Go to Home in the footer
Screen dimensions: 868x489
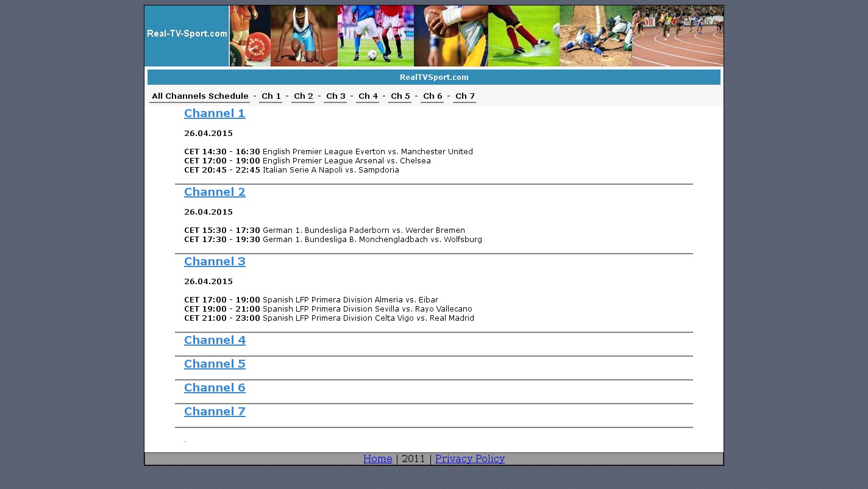pos(377,459)
